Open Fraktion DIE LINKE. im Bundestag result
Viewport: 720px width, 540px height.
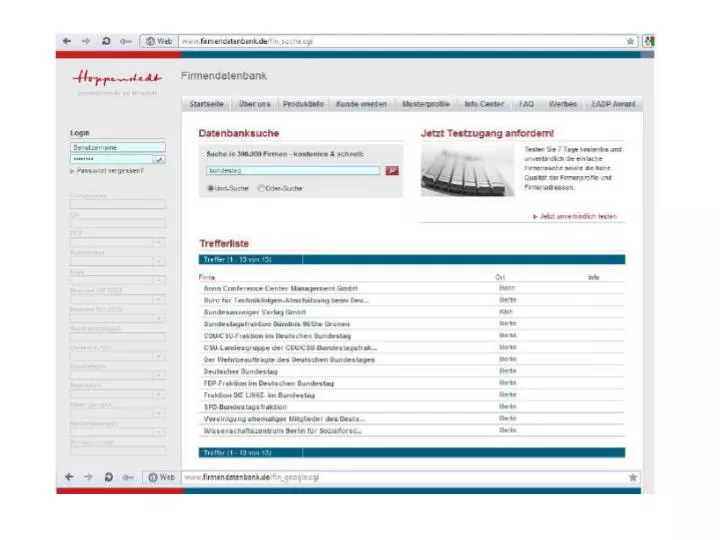pyautogui.click(x=259, y=395)
